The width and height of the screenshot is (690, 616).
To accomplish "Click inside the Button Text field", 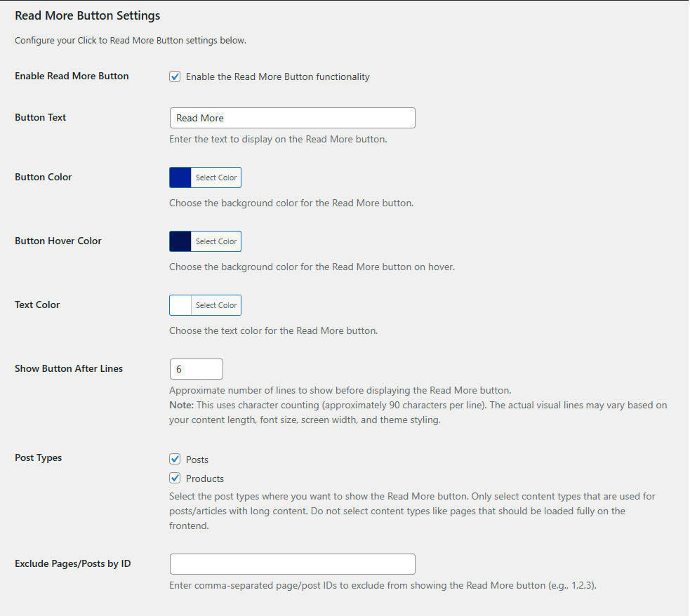I will [292, 117].
